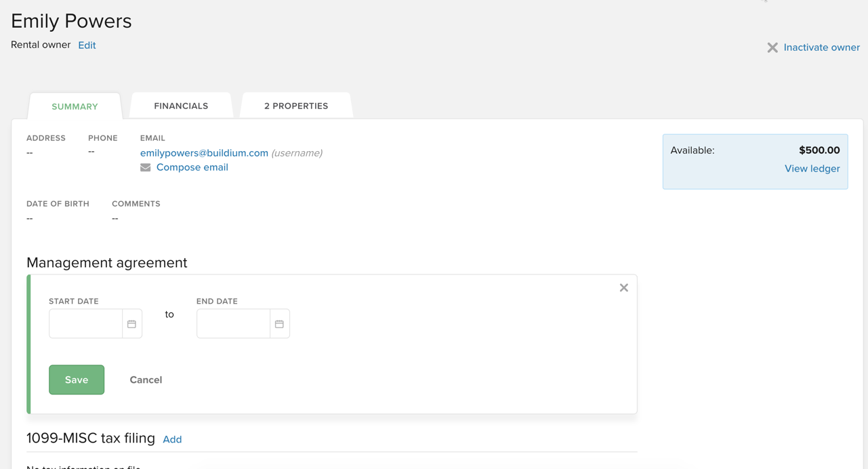
Task: Click the Edit link beside Rental owner
Action: pyautogui.click(x=87, y=45)
